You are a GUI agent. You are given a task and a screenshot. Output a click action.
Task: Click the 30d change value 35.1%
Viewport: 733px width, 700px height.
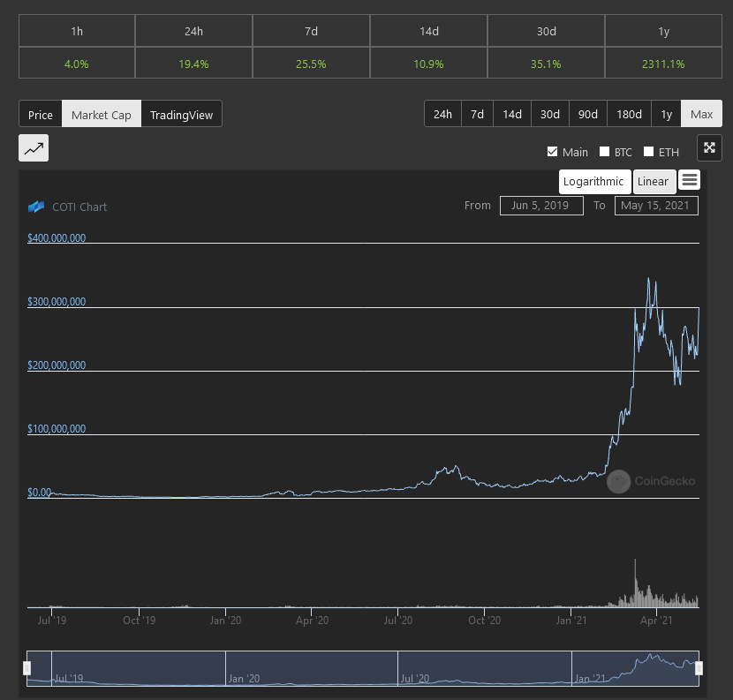point(546,64)
